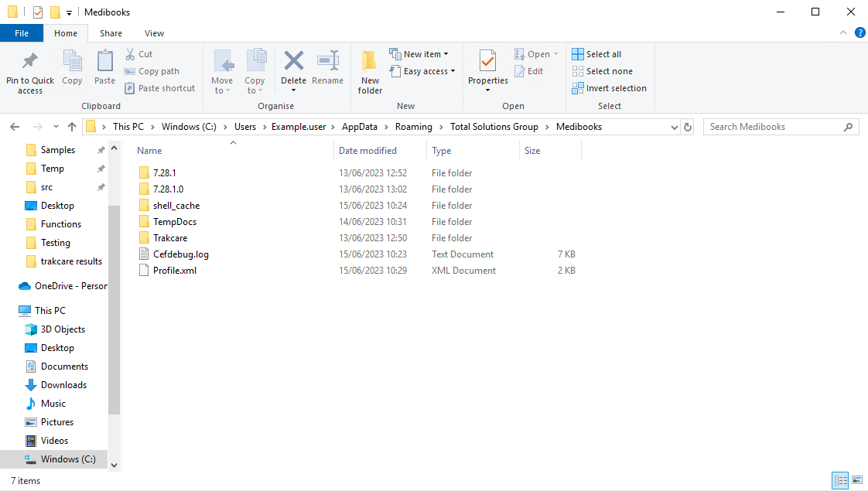Click Invert selection in ribbon

[x=609, y=88]
